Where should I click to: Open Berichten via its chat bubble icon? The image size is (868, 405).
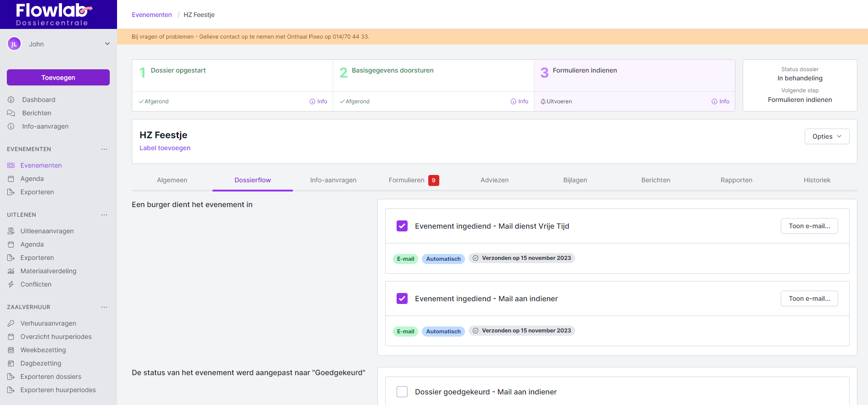[11, 113]
